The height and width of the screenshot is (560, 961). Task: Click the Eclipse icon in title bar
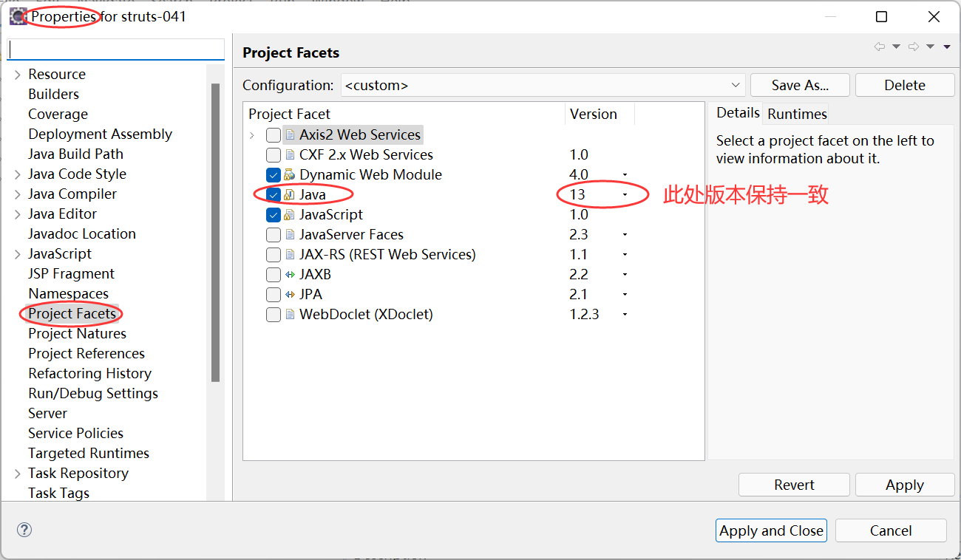pos(18,16)
